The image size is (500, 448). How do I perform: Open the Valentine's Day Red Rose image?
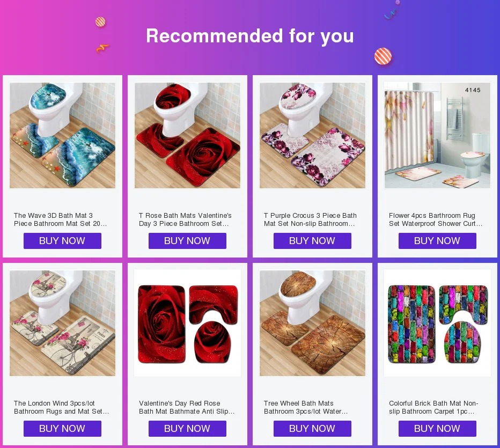(188, 323)
